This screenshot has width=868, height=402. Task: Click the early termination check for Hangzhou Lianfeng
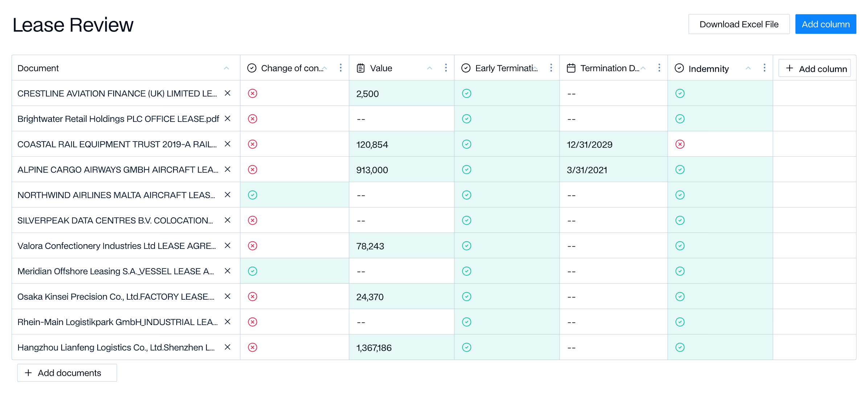[467, 347]
